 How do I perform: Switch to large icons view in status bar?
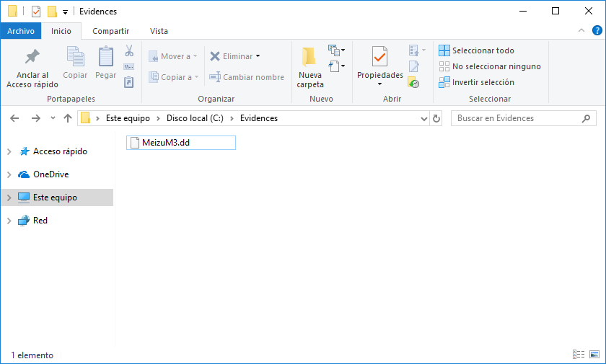pos(594,355)
